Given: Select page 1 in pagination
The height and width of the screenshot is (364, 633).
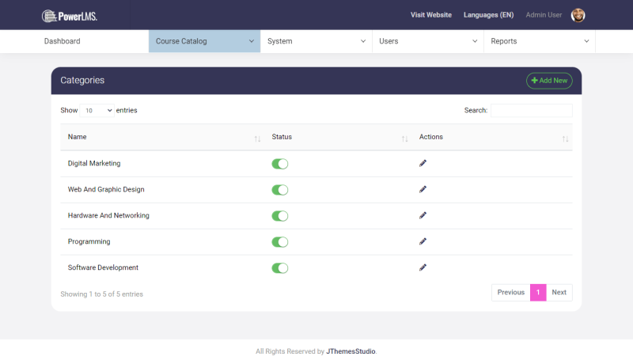Looking at the screenshot, I should coord(538,293).
